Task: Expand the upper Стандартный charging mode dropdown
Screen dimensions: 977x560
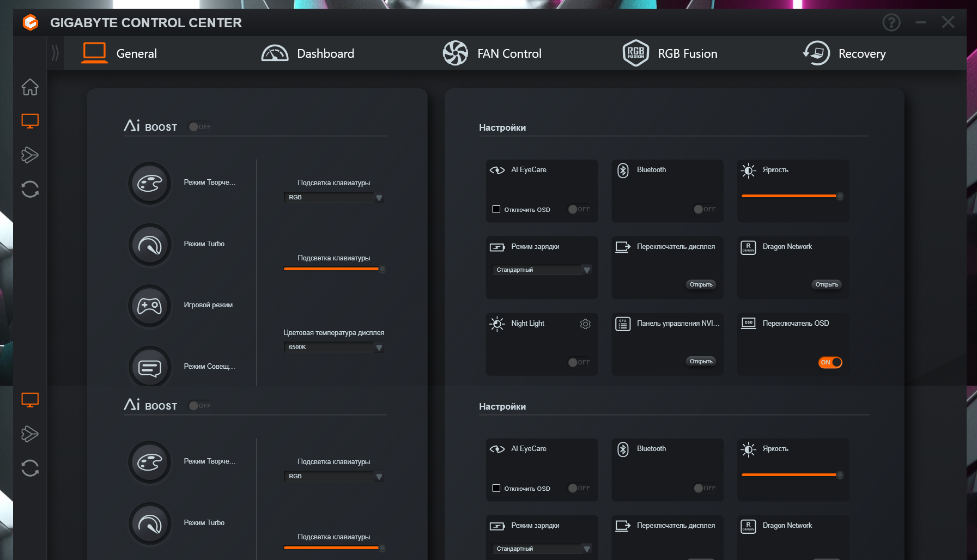Action: (543, 270)
